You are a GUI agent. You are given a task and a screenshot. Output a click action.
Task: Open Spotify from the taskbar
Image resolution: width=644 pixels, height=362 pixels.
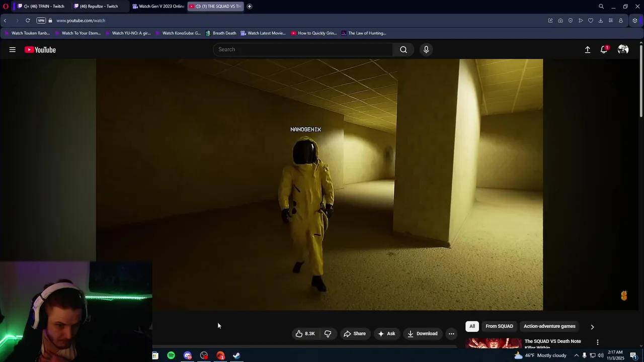(x=171, y=355)
